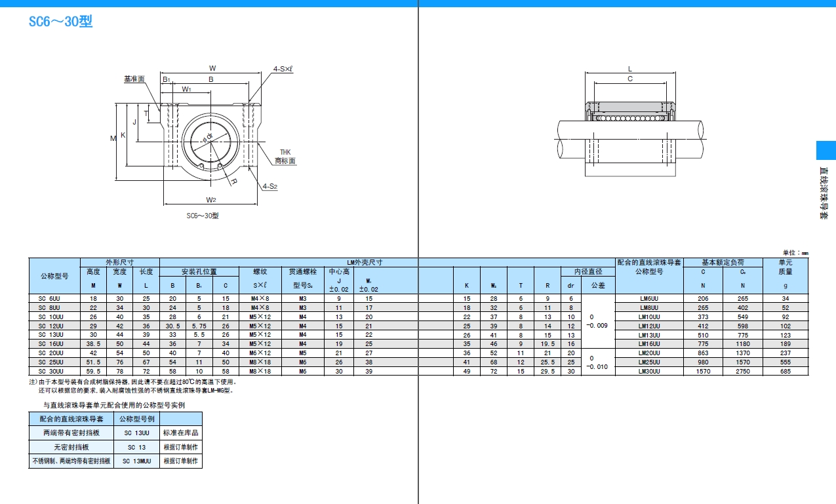Select the 配合的直线滚珠导套 header in the example table
836x504 pixels.
click(x=71, y=419)
